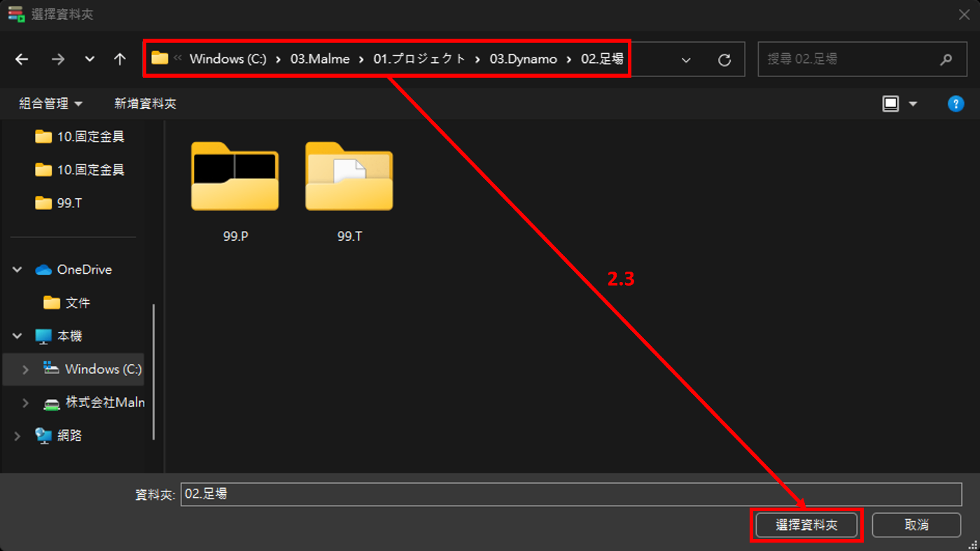The width and height of the screenshot is (980, 551).
Task: Click 02.足場 breadcrumb segment
Action: click(602, 59)
